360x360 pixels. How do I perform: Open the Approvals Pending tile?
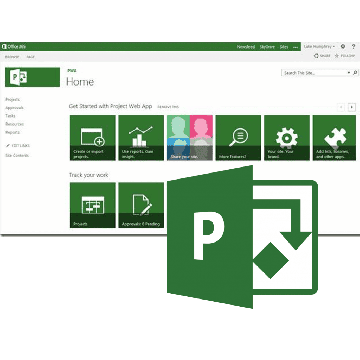[x=141, y=205]
